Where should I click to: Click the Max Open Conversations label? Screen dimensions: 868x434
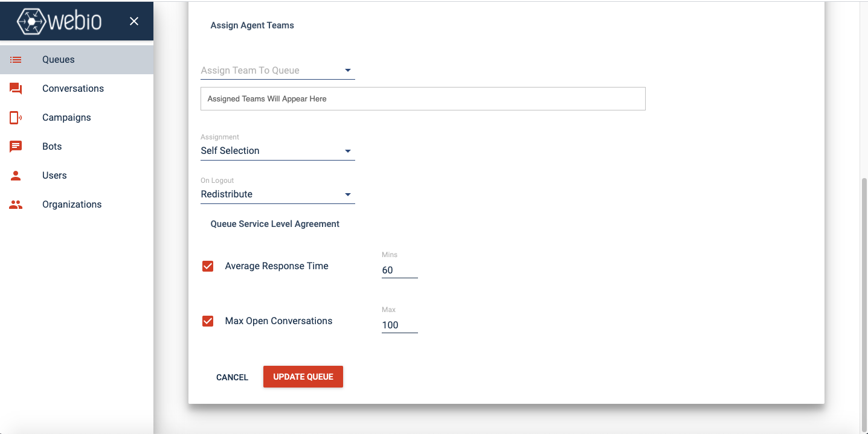278,321
